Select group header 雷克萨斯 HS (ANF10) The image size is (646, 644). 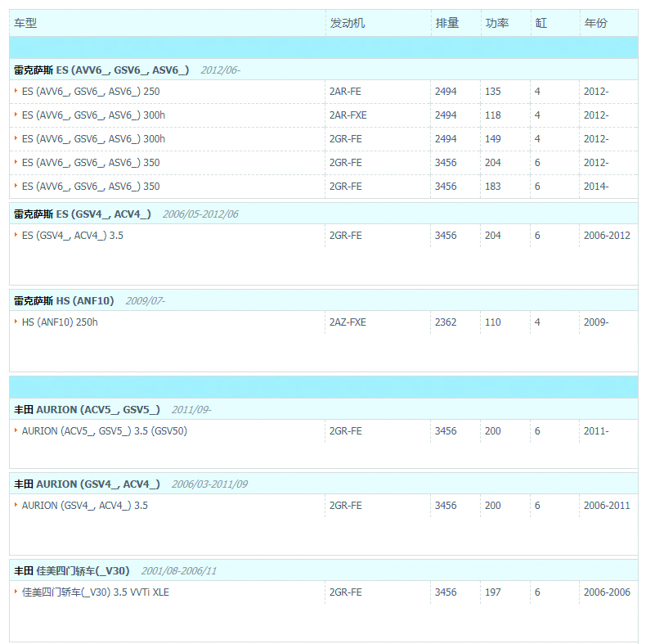click(x=64, y=301)
